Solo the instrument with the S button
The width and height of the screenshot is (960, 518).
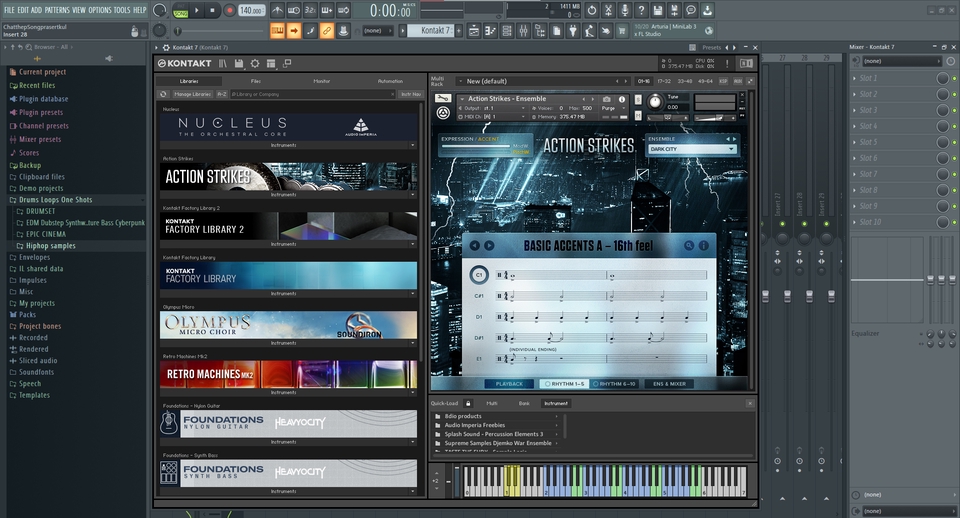(638, 100)
